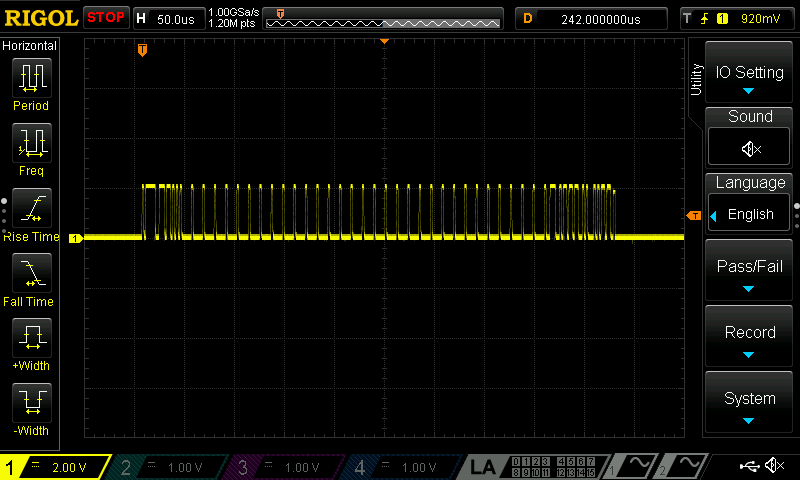Click the orange T trigger position marker

click(x=142, y=50)
